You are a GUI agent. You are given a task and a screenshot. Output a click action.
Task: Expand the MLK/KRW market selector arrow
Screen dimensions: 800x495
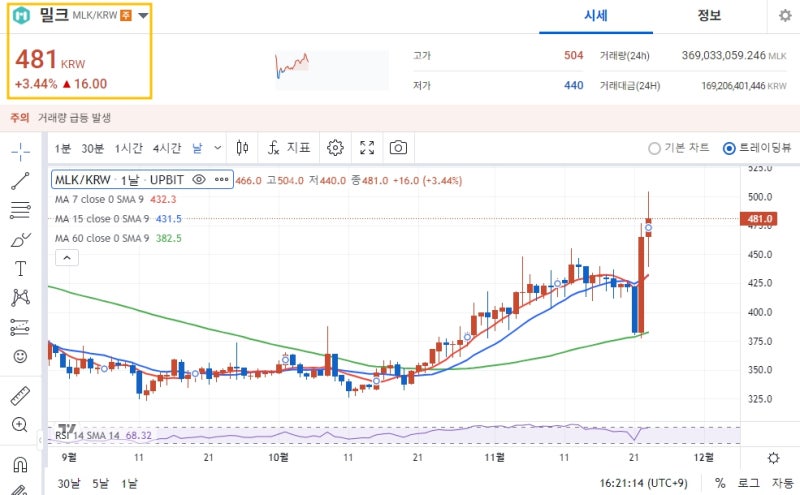(x=143, y=15)
